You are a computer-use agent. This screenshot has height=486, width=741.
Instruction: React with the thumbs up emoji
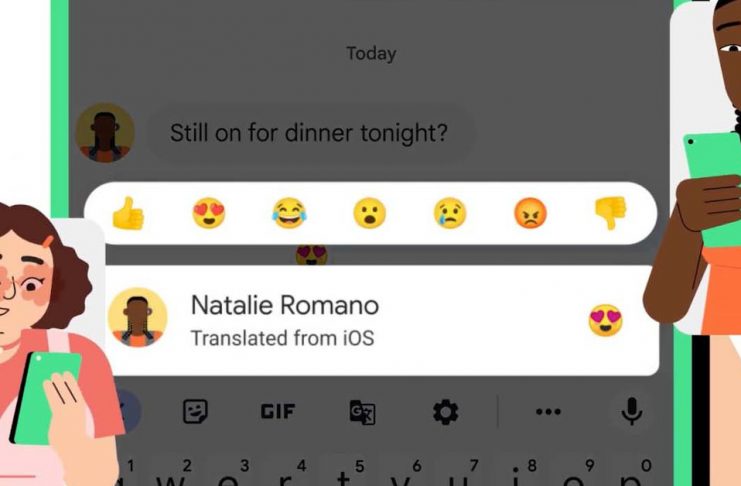click(128, 213)
